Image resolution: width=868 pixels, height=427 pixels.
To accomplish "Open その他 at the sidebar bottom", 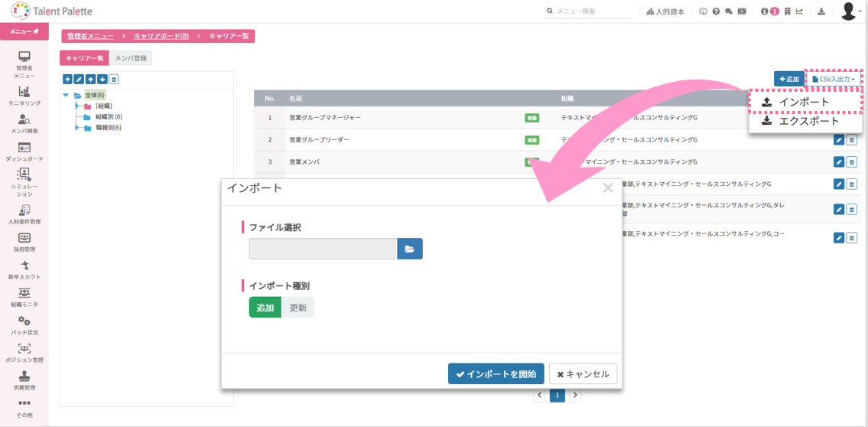I will coord(24,408).
